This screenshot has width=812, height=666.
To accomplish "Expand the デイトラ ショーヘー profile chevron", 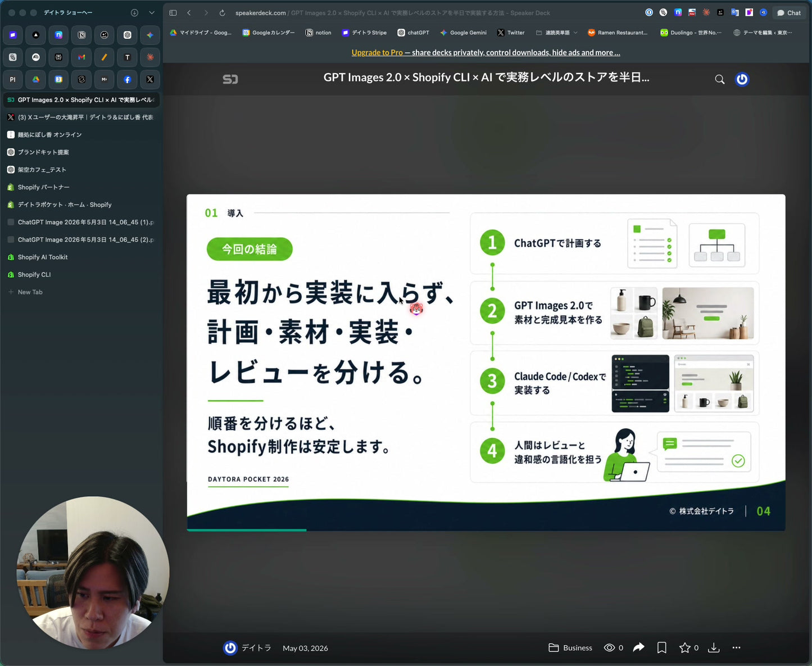I will 152,12.
